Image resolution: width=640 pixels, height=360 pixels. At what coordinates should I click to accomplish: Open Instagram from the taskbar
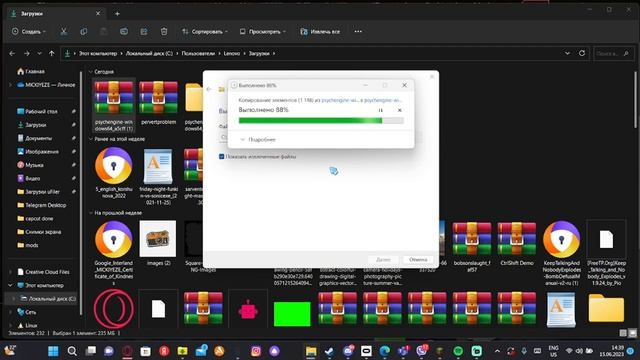click(x=256, y=351)
